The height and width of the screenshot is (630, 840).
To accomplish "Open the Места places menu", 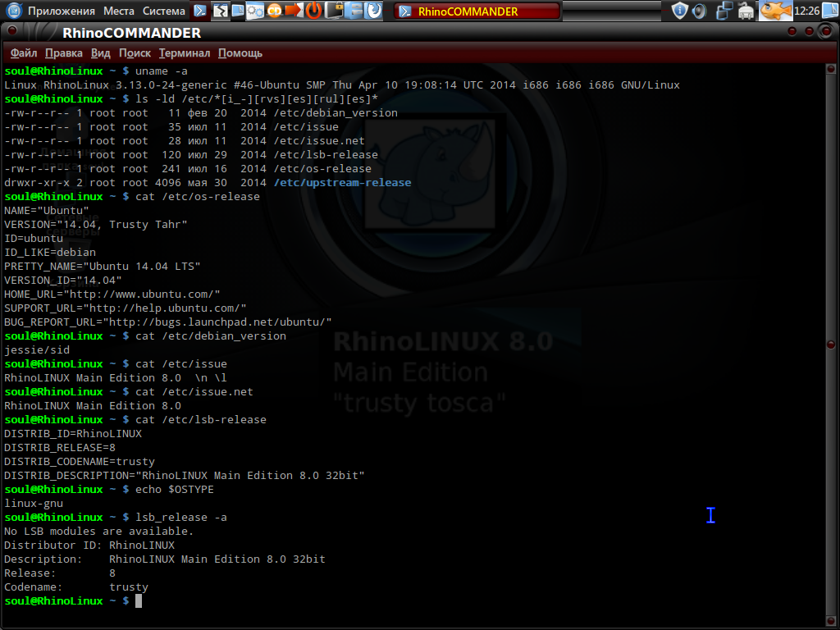I will click(118, 11).
